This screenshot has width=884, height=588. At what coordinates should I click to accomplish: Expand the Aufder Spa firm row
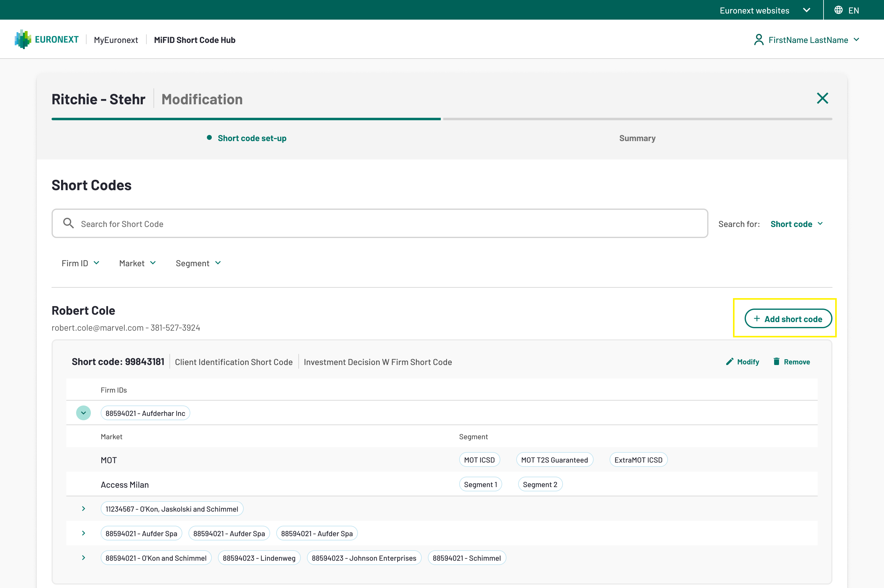(x=83, y=533)
